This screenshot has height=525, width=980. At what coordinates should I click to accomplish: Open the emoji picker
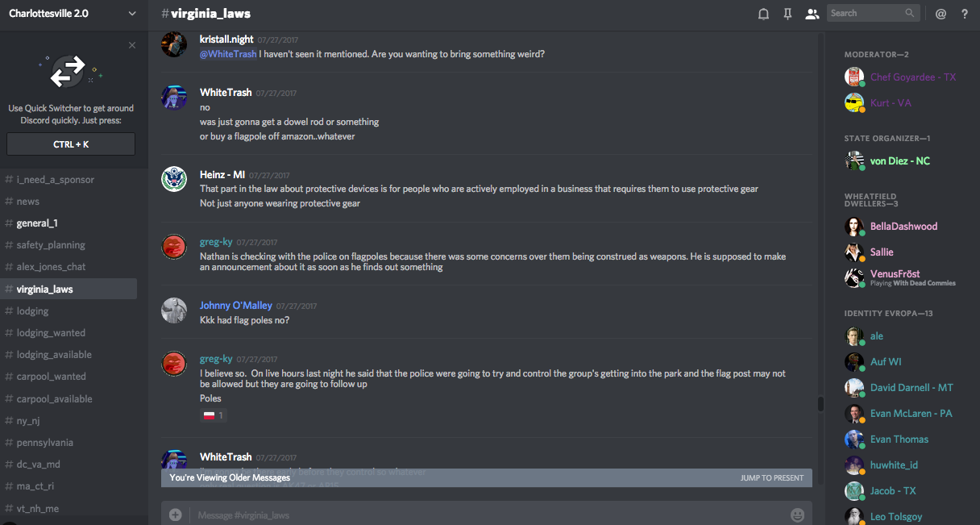click(798, 515)
